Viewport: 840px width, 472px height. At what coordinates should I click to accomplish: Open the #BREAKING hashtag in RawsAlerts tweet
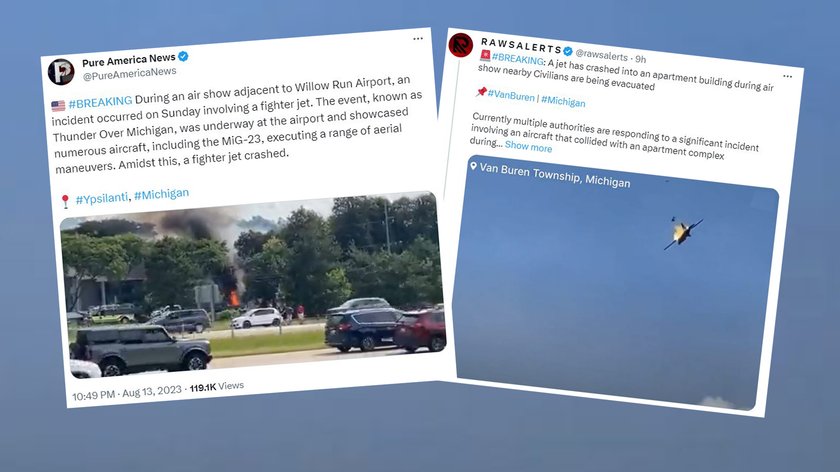[518, 59]
